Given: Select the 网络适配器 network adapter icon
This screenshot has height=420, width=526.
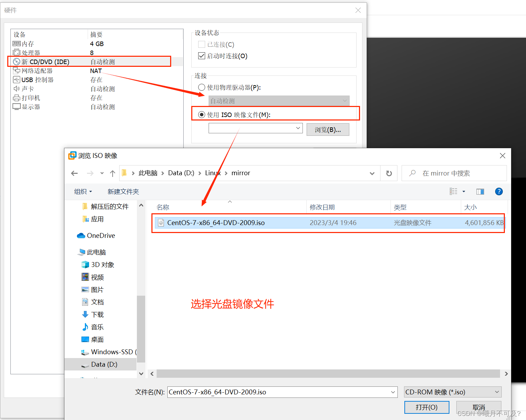Looking at the screenshot, I should [17, 71].
